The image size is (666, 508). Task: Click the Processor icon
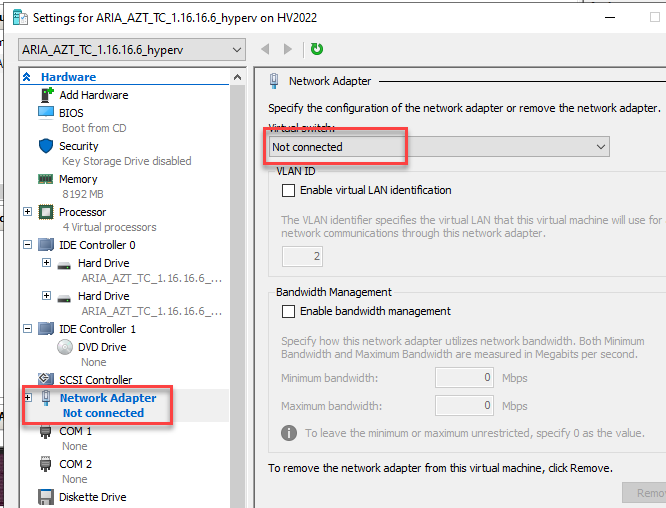pyautogui.click(x=46, y=212)
